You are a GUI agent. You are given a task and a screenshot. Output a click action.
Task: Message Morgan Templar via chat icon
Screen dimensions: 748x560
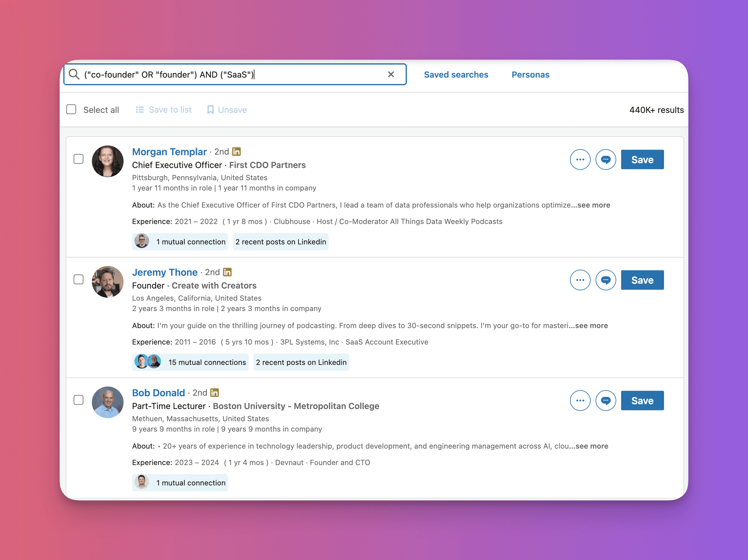tap(605, 159)
